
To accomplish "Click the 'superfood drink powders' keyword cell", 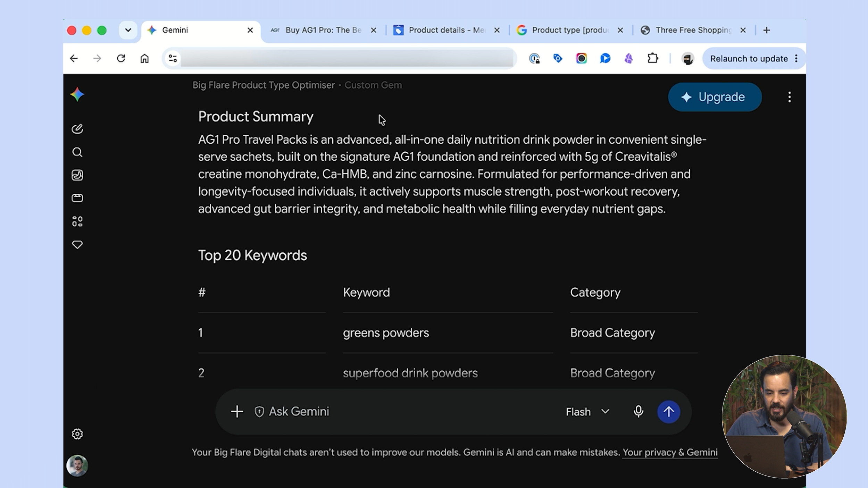I will [x=410, y=373].
